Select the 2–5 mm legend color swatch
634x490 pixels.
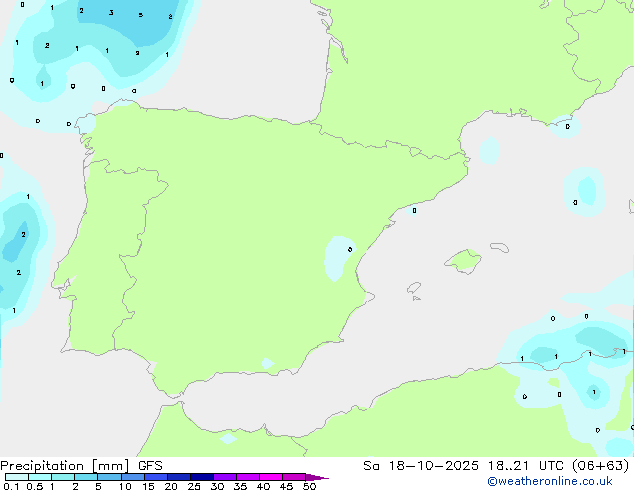click(x=86, y=477)
